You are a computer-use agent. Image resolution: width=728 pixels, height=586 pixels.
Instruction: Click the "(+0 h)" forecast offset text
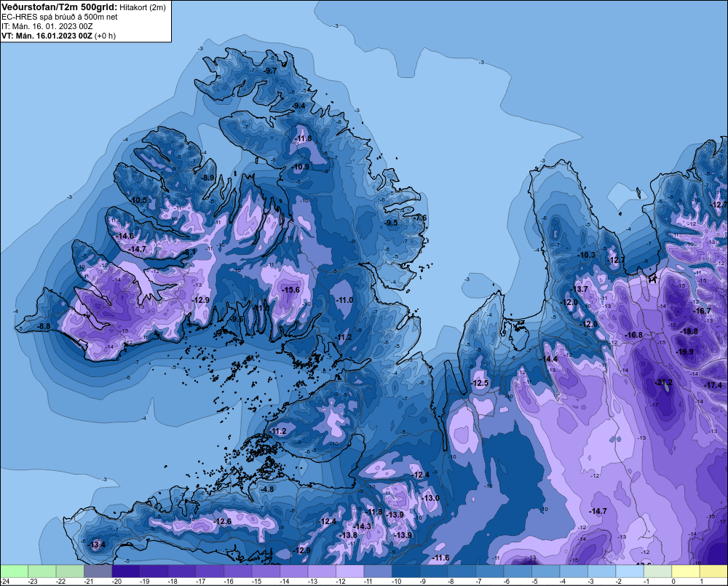point(105,36)
